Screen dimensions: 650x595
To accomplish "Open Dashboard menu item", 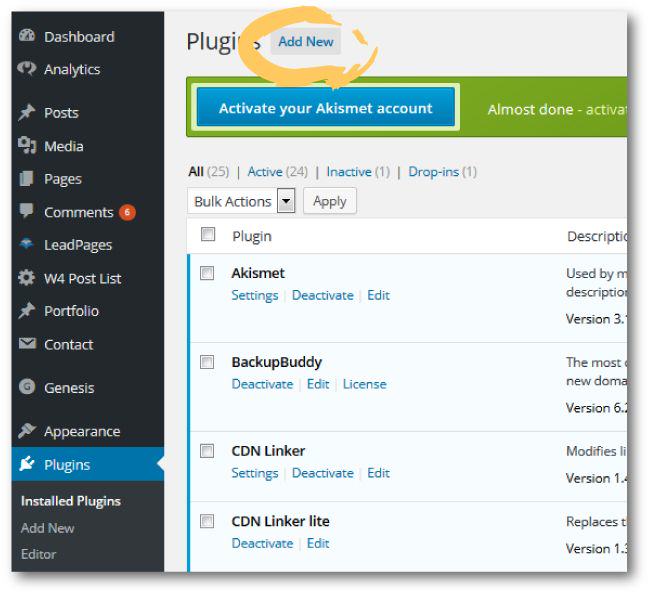I will pyautogui.click(x=79, y=37).
